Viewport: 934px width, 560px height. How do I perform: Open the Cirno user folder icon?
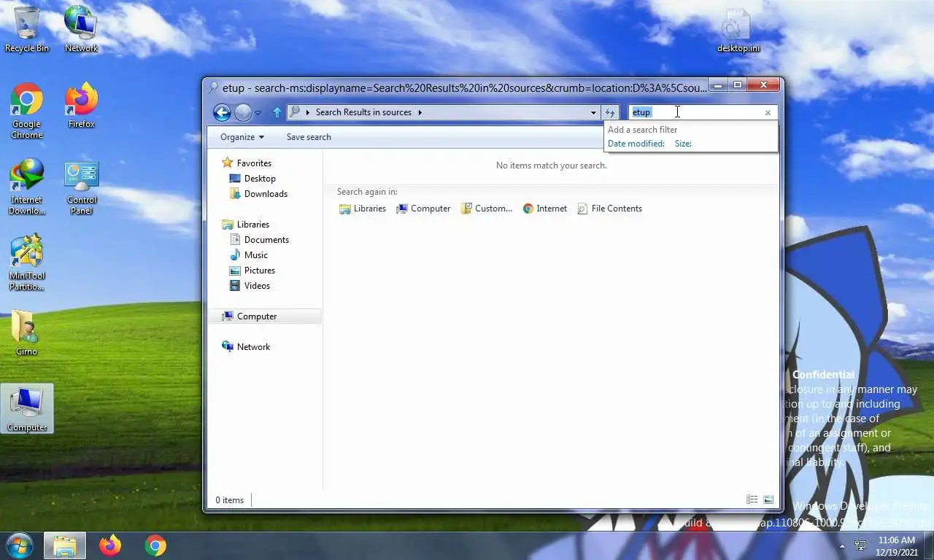point(26,333)
